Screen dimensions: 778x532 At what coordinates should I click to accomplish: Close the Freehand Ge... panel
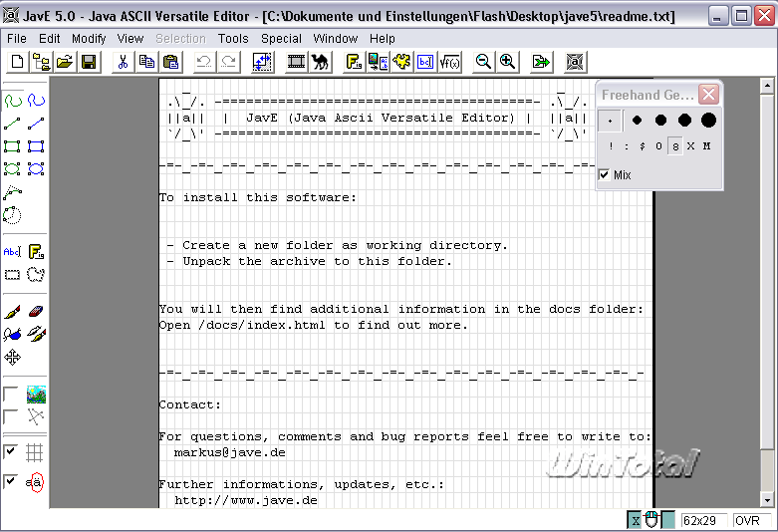tap(708, 94)
